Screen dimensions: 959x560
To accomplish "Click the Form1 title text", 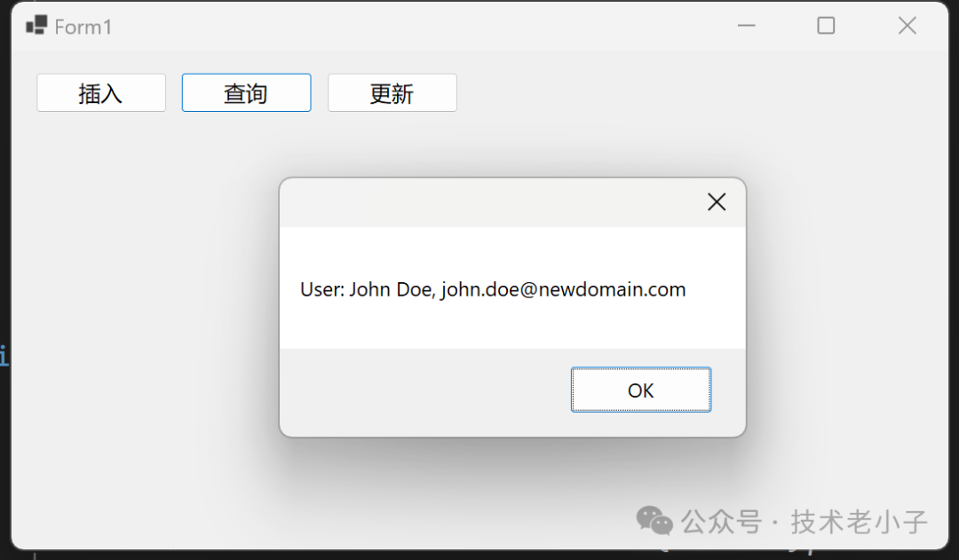I will click(83, 27).
